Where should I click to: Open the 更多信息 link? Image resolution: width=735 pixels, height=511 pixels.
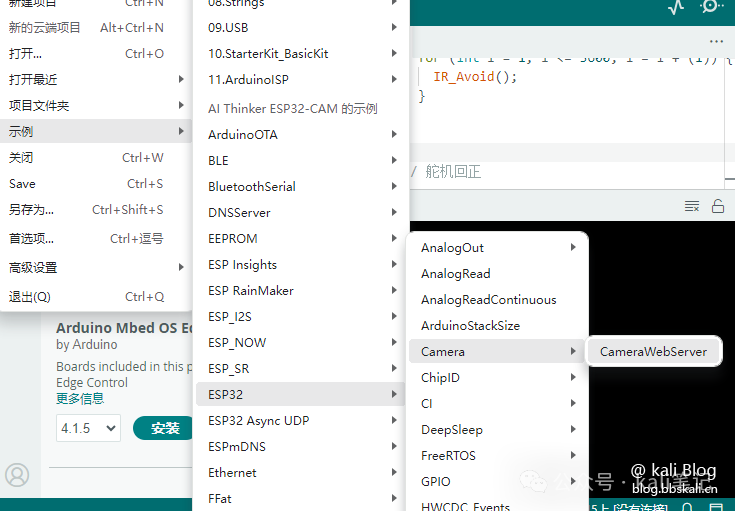80,398
